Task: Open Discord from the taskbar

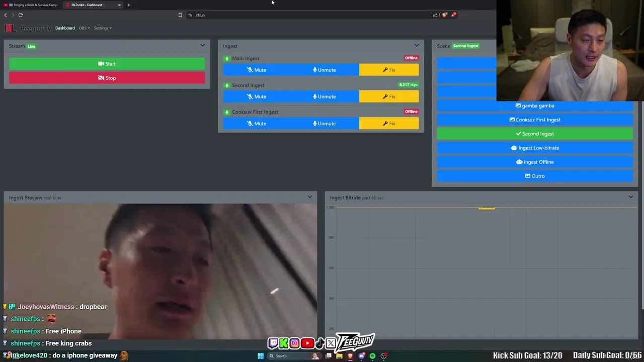Action: pyautogui.click(x=361, y=356)
